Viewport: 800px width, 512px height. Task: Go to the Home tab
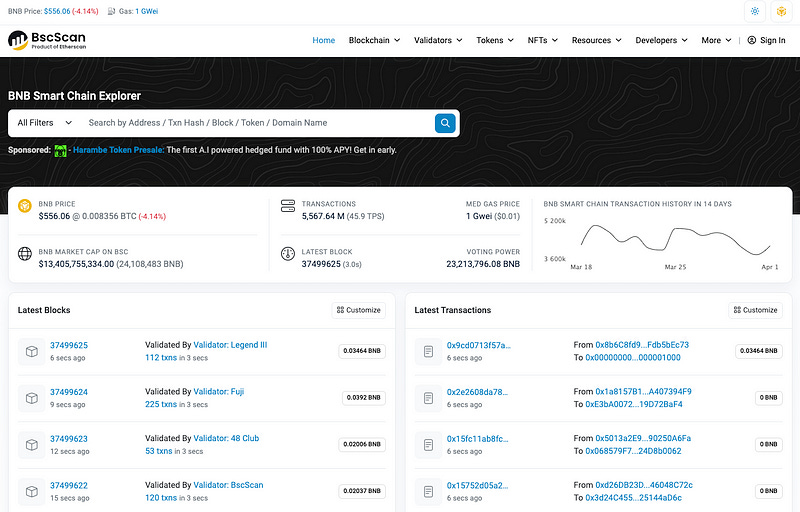(323, 40)
